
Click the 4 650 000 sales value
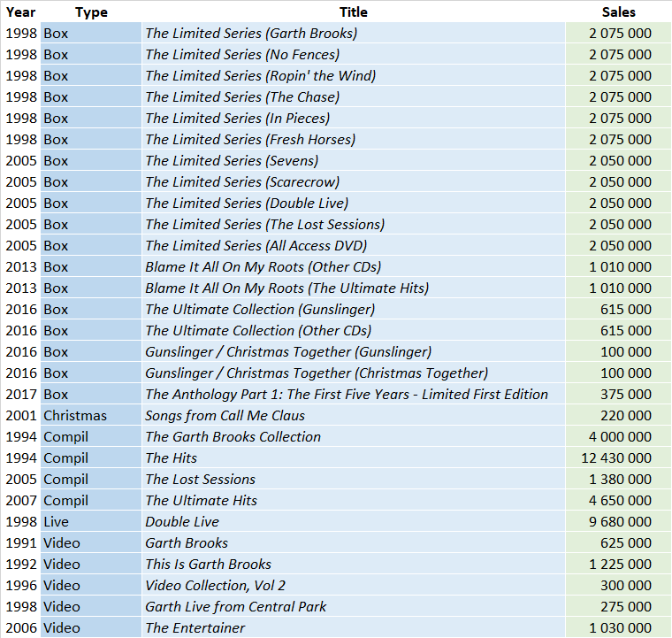pos(620,500)
